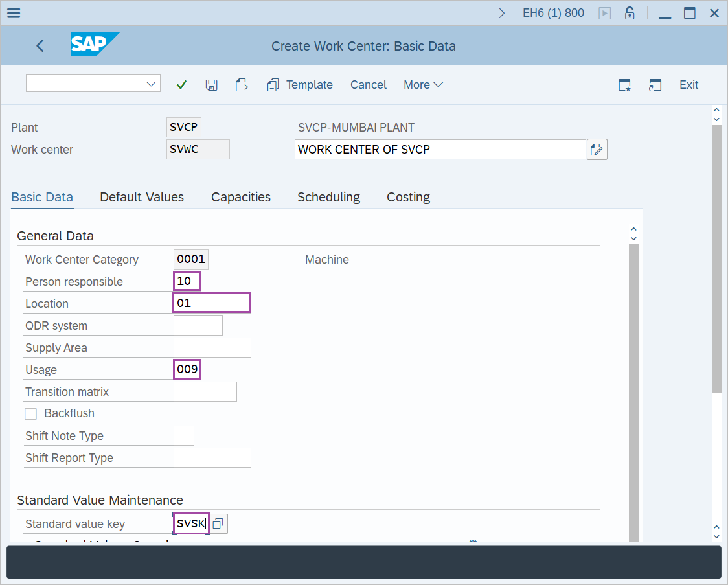The image size is (728, 585).
Task: Switch to the Capacities tab
Action: click(241, 197)
